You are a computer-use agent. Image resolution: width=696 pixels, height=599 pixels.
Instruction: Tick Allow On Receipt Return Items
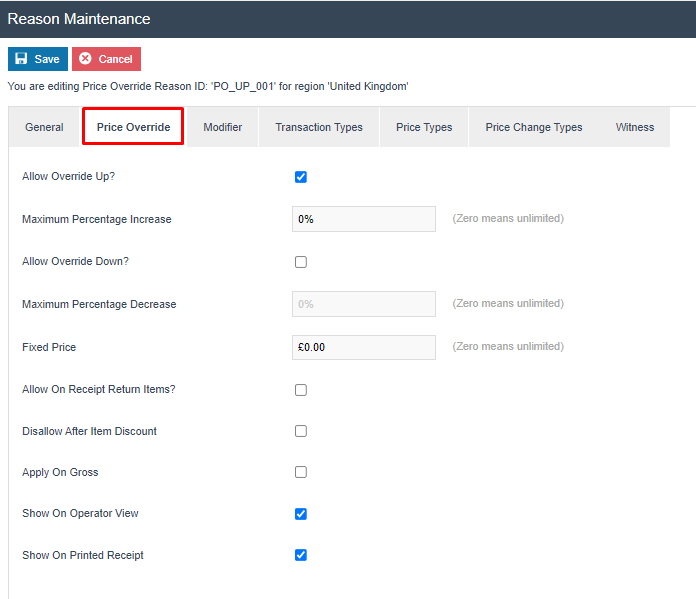(301, 390)
